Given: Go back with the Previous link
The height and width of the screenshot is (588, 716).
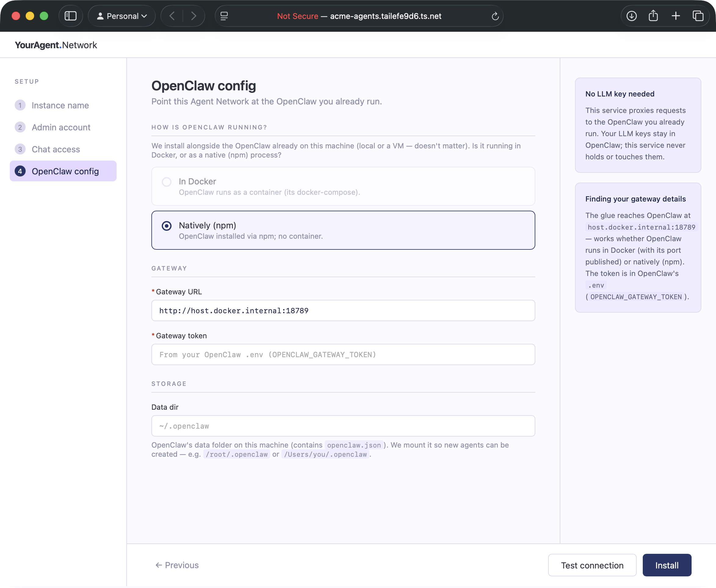Looking at the screenshot, I should [x=177, y=565].
